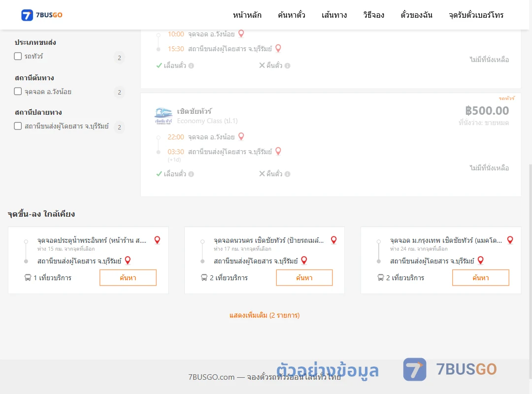Click สถานีต้นทาง filter heading
532x394 pixels.
point(34,78)
